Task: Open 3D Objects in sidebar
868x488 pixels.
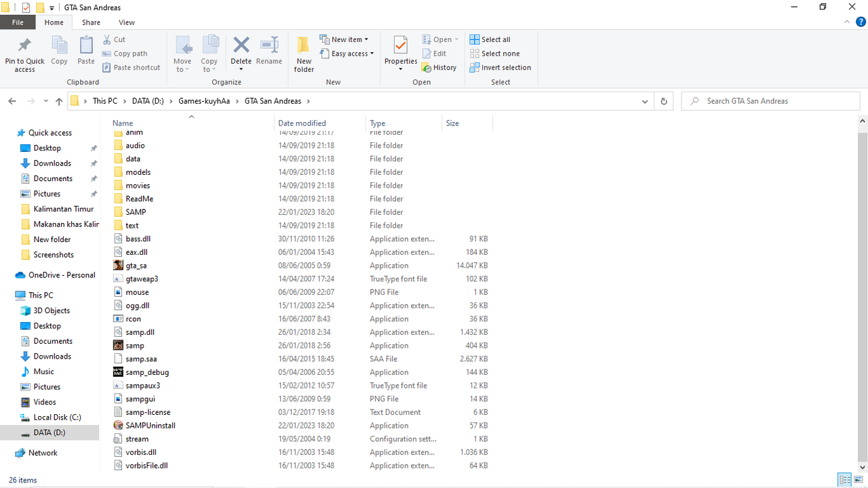Action: tap(52, 310)
